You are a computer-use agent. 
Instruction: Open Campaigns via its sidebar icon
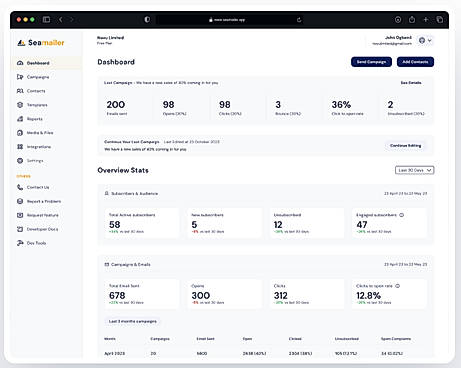20,77
